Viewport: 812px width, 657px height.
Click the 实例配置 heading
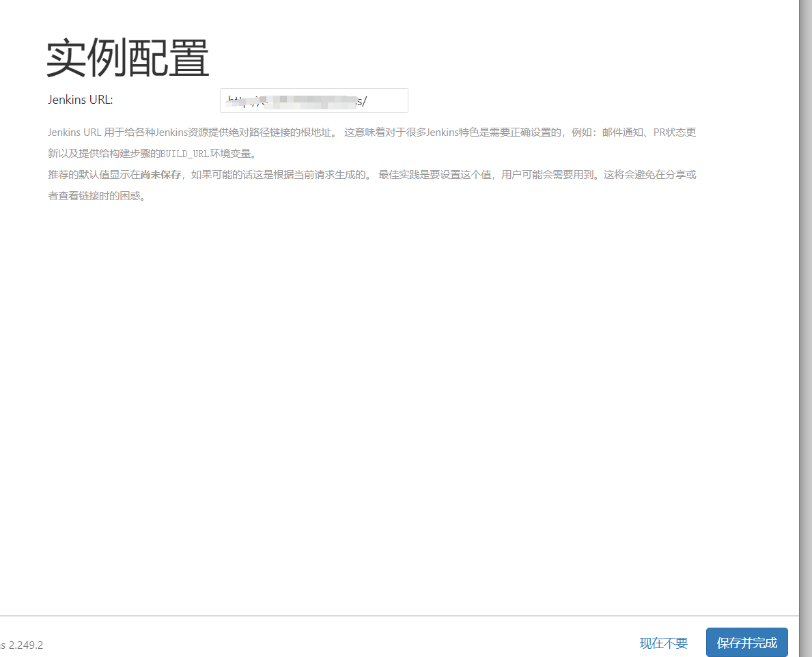click(x=128, y=58)
